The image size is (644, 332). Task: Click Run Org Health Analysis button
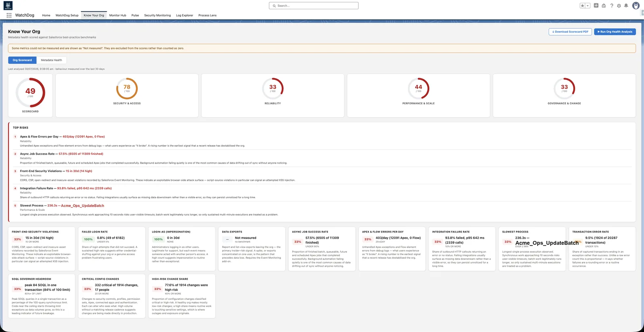coord(615,31)
